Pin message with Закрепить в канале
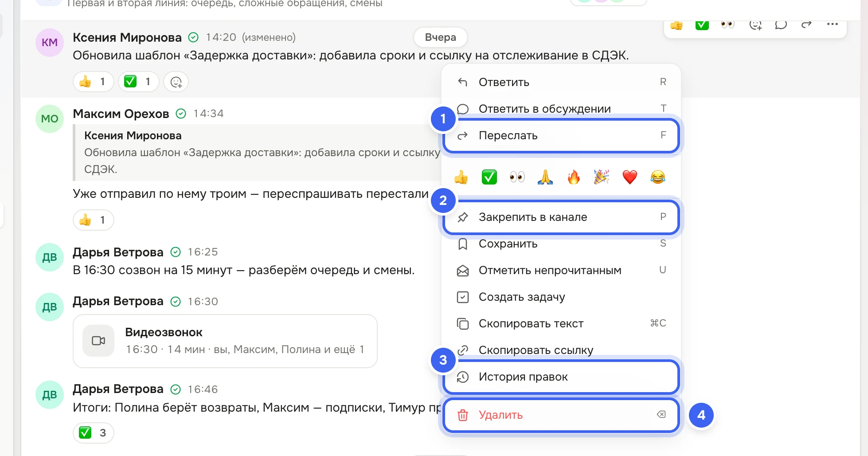This screenshot has height=456, width=868. click(561, 217)
